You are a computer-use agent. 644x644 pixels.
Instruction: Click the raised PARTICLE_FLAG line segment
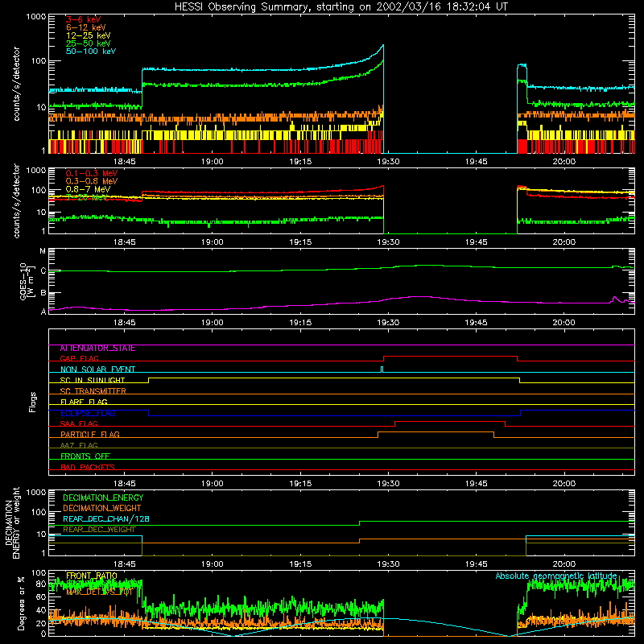coord(436,432)
